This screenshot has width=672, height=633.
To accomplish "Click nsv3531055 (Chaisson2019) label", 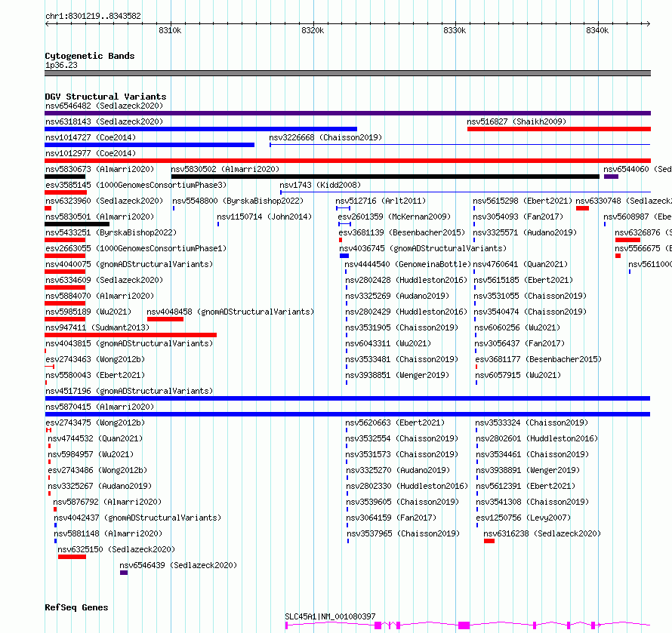I will tap(530, 296).
